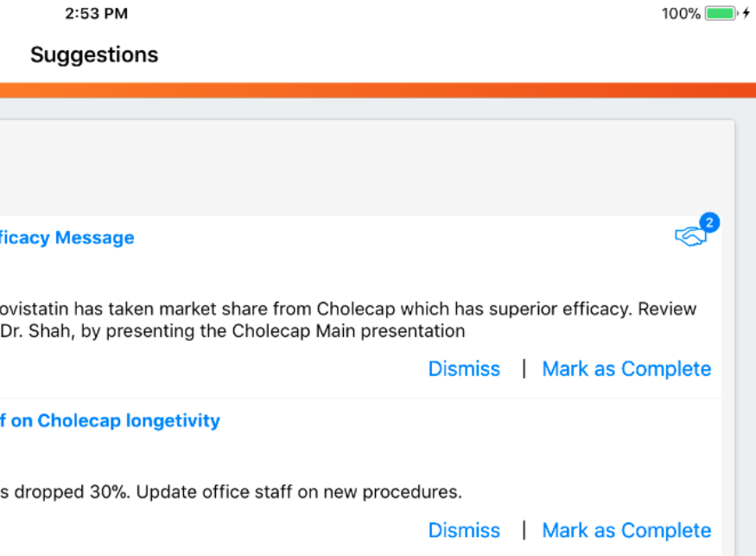Tap the green battery icon

point(721,14)
